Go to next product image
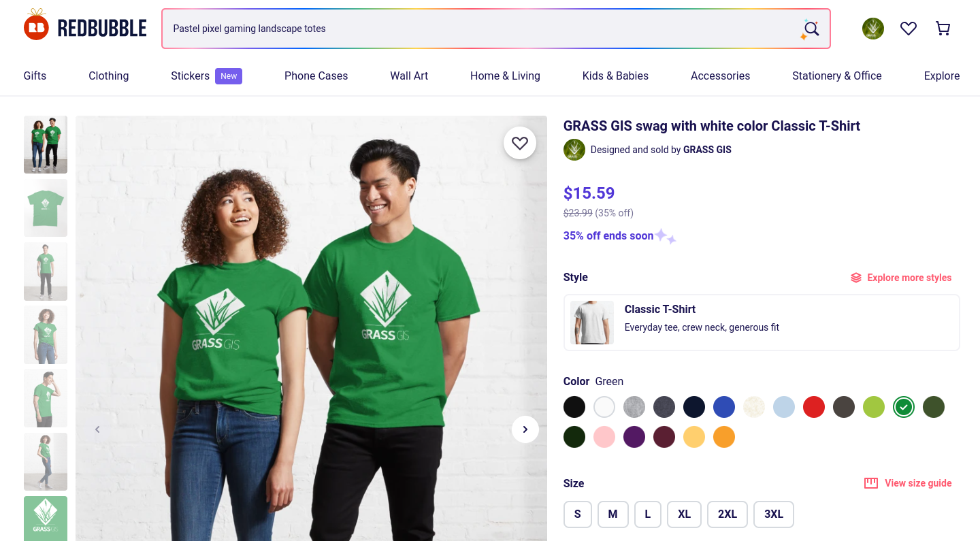 525,429
